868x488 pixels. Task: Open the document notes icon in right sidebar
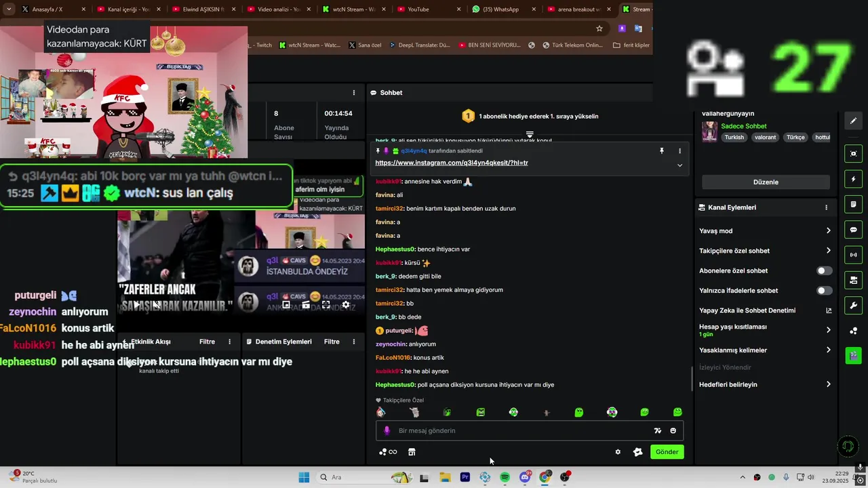click(x=853, y=205)
